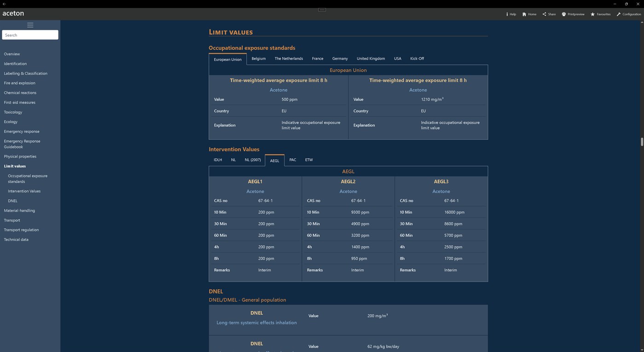Screen dimensions: 644x352
Task: Switch to the European Union tab
Action: pyautogui.click(x=227, y=59)
